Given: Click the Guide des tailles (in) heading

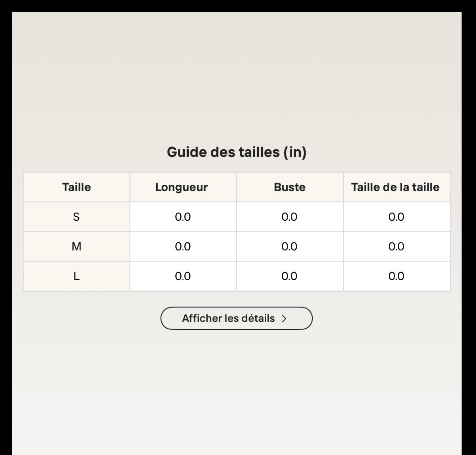Looking at the screenshot, I should 236,152.
